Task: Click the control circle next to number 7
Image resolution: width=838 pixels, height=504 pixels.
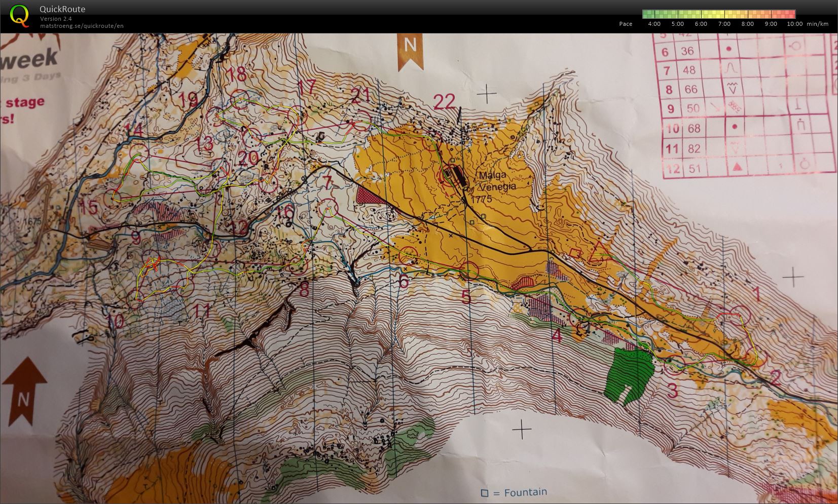Action: point(330,207)
